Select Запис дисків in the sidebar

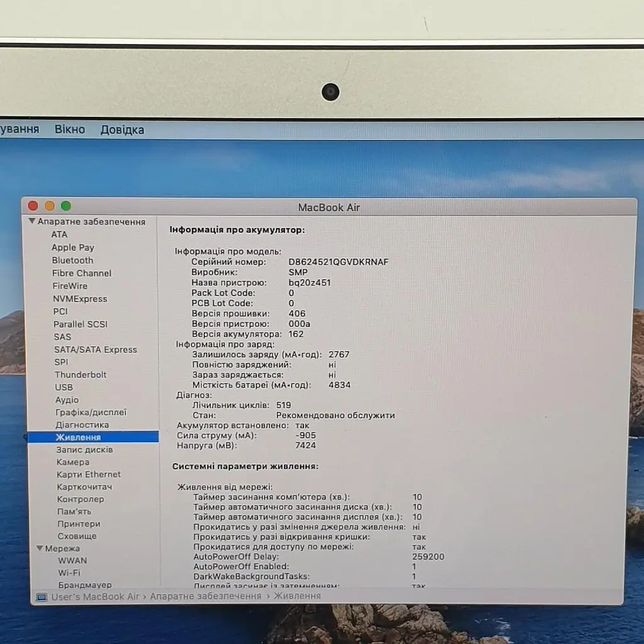(85, 449)
